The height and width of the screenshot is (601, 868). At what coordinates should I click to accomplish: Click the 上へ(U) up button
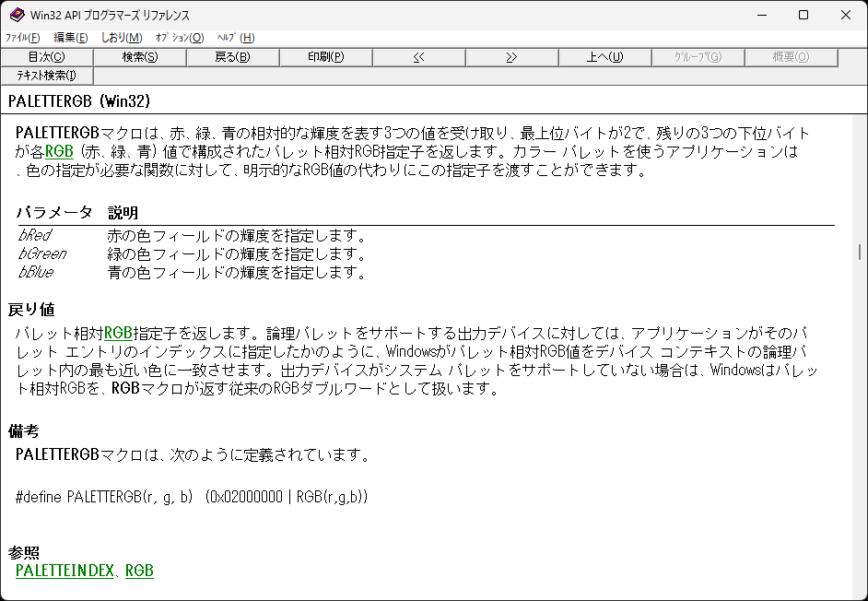point(605,57)
